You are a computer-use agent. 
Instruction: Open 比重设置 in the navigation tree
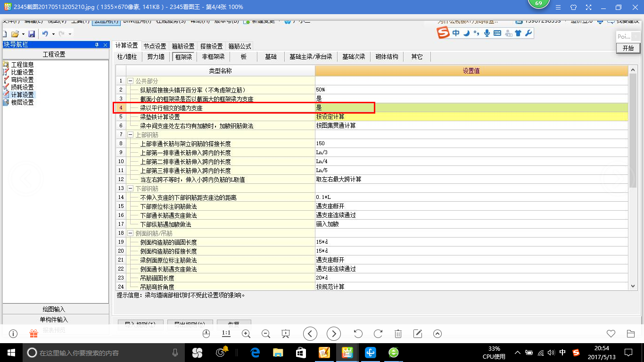[x=22, y=72]
